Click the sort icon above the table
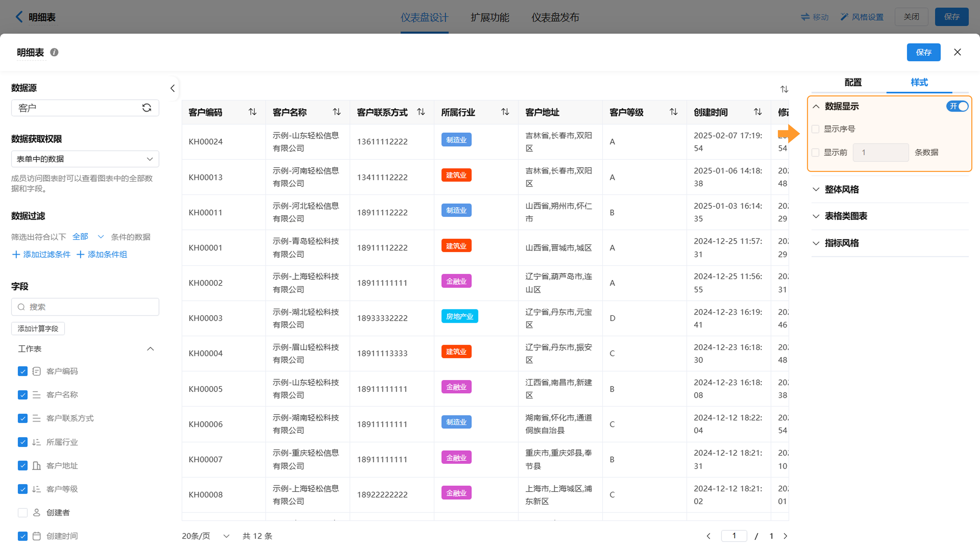980x551 pixels. [785, 89]
